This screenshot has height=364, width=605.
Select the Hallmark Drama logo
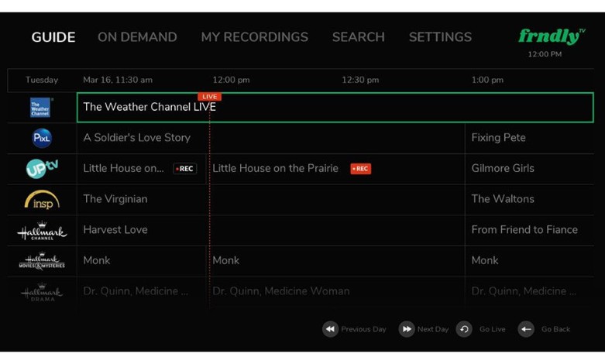(x=42, y=292)
